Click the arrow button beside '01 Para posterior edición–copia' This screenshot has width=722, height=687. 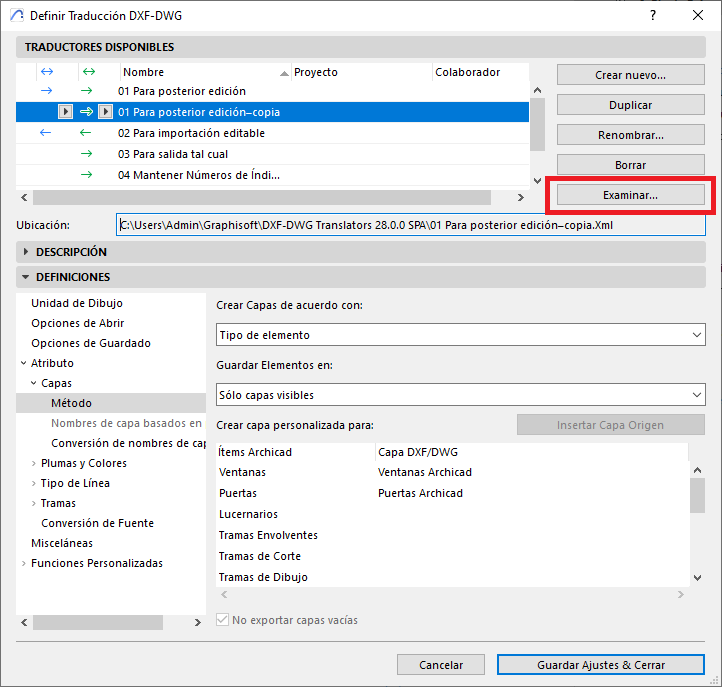point(105,112)
